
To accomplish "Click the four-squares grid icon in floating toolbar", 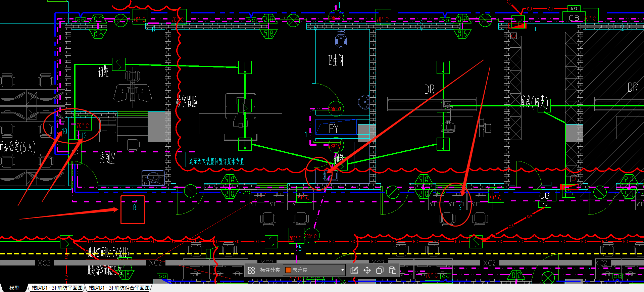I will pos(251,270).
